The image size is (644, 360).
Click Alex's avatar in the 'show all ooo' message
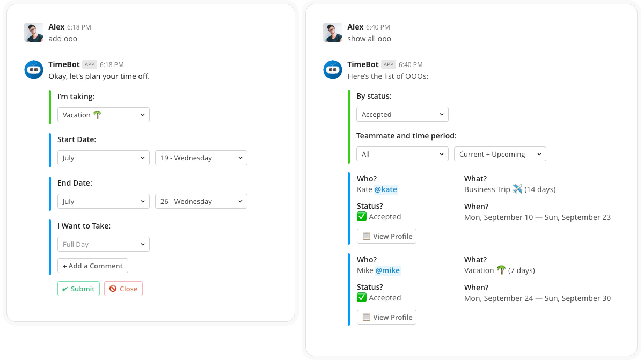(333, 32)
